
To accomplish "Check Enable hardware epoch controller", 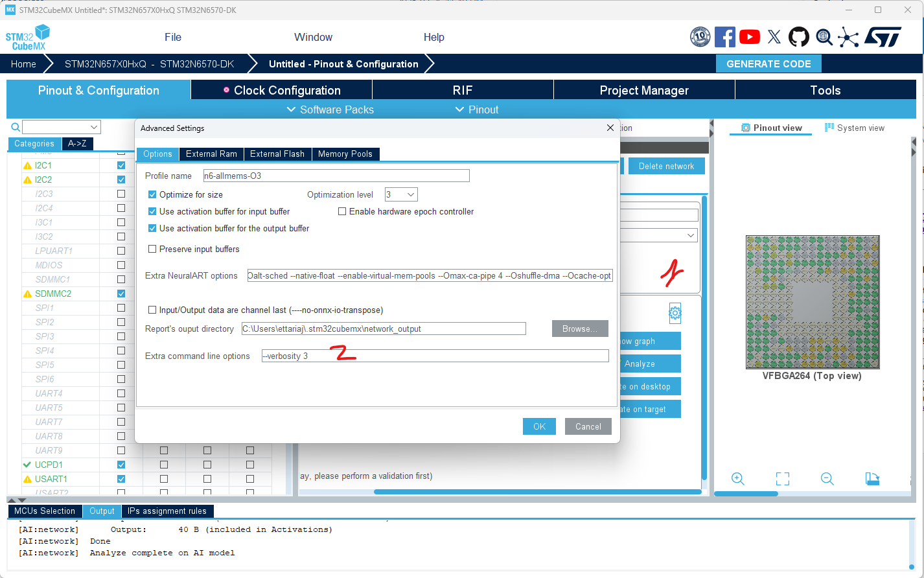I will click(342, 211).
